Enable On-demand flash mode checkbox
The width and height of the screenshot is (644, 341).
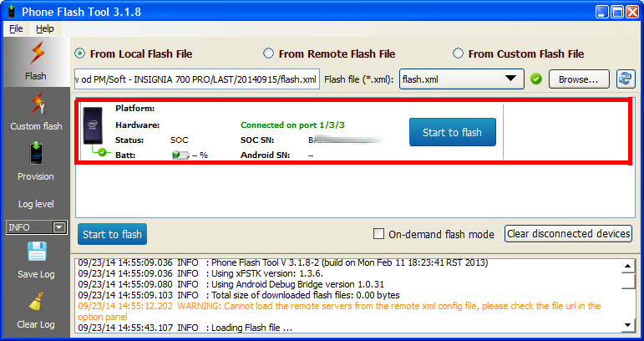point(378,234)
